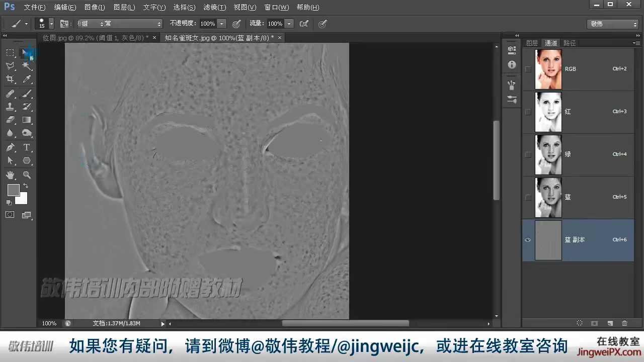Show the RGB channel visibility
The height and width of the screenshot is (362, 644).
click(x=528, y=69)
